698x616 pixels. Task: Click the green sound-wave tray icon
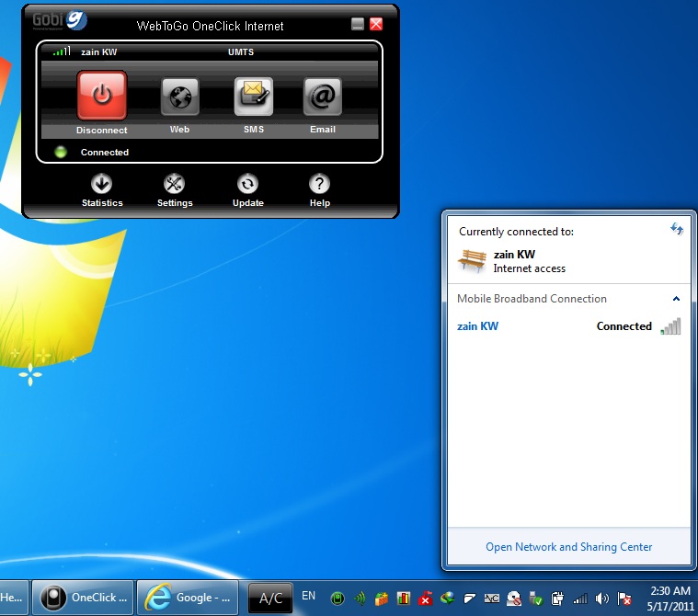click(360, 599)
